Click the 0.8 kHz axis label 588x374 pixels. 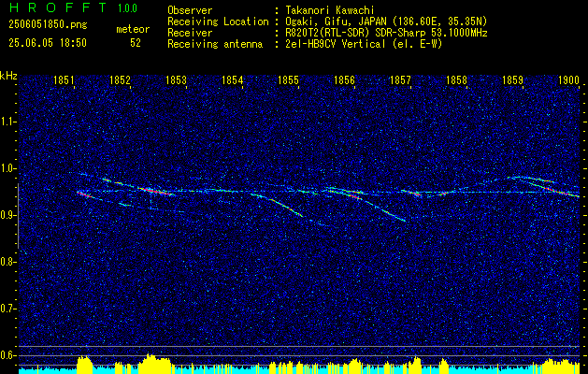[7, 262]
